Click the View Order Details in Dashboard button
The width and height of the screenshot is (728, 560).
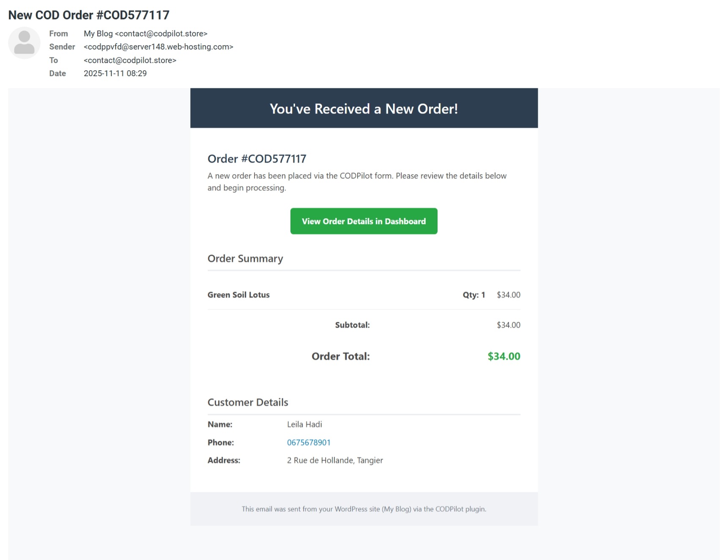[364, 221]
